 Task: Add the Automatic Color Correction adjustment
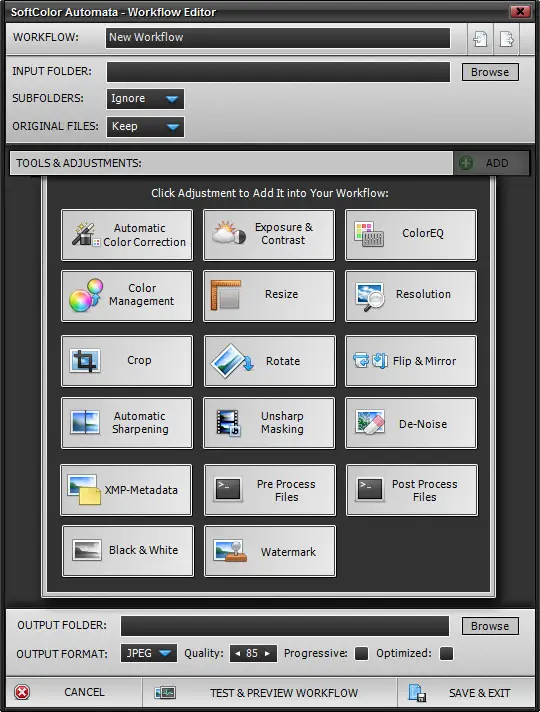(x=127, y=235)
